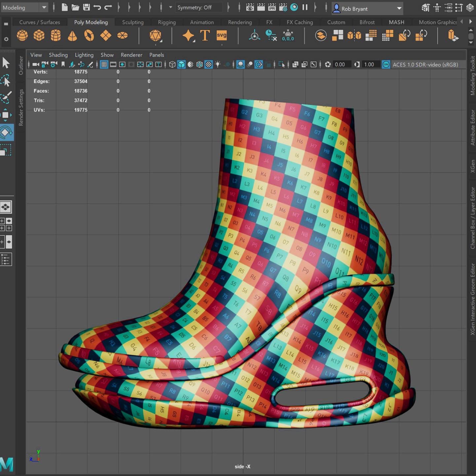Toggle the color management ON button
This screenshot has width=476, height=476.
click(x=386, y=65)
